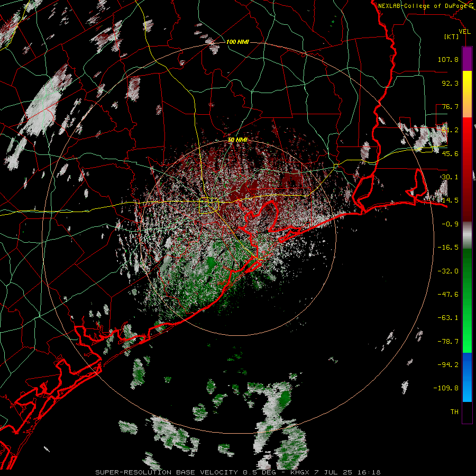Pick the black TH segment of the color bar

click(x=467, y=412)
